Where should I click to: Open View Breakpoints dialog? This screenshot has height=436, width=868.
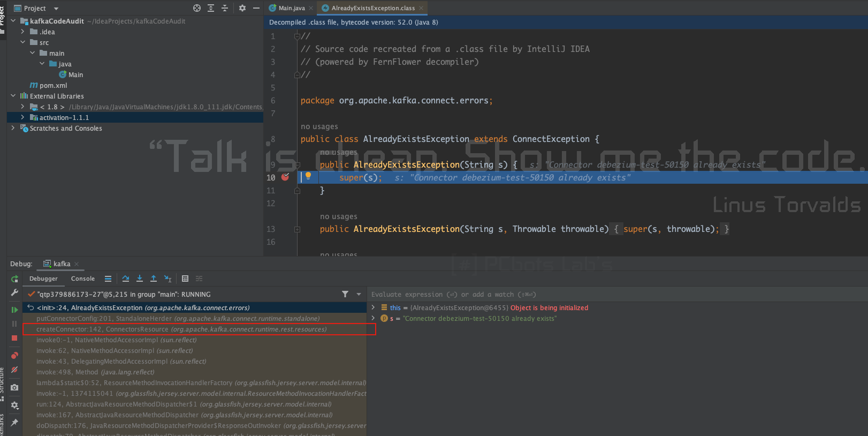[14, 356]
